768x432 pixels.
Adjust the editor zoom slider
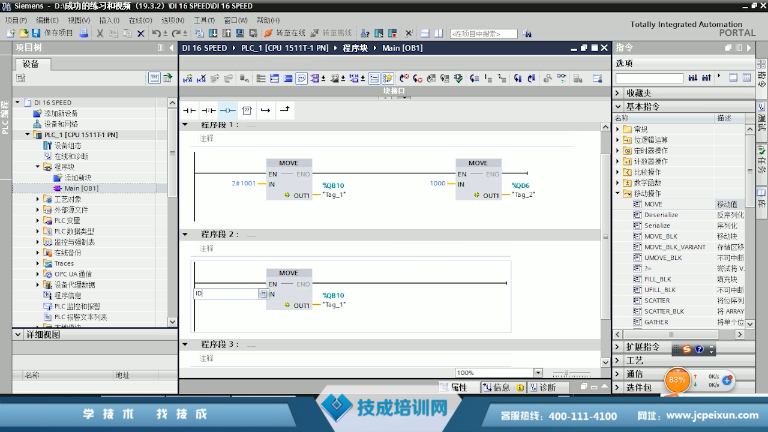tap(571, 373)
